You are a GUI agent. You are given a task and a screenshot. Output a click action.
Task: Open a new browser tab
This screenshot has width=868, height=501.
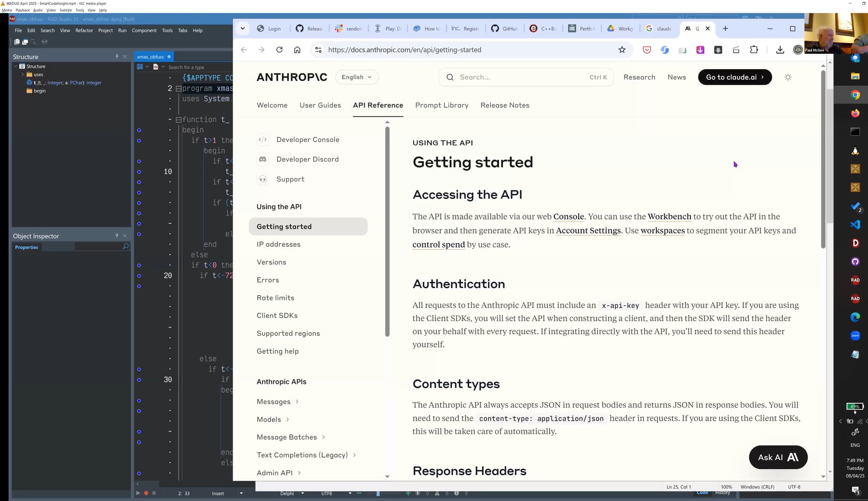click(x=725, y=28)
